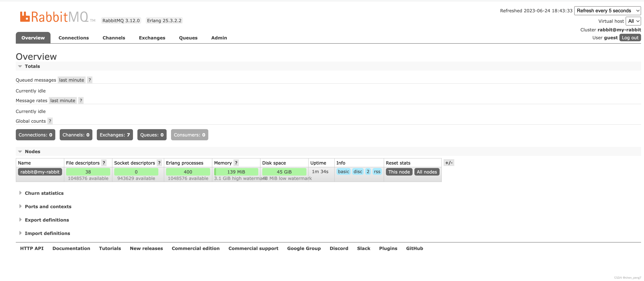644x281 pixels.
Task: Click the info tag labeled 2
Action: 368,172
